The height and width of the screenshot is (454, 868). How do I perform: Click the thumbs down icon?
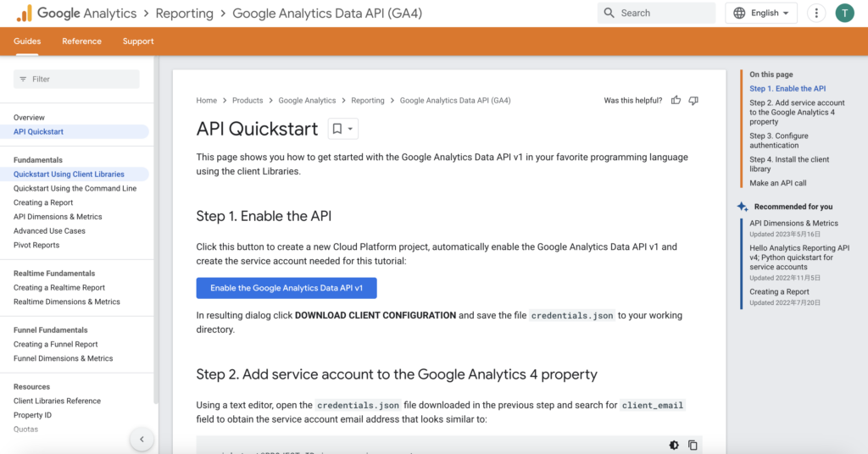coord(693,100)
